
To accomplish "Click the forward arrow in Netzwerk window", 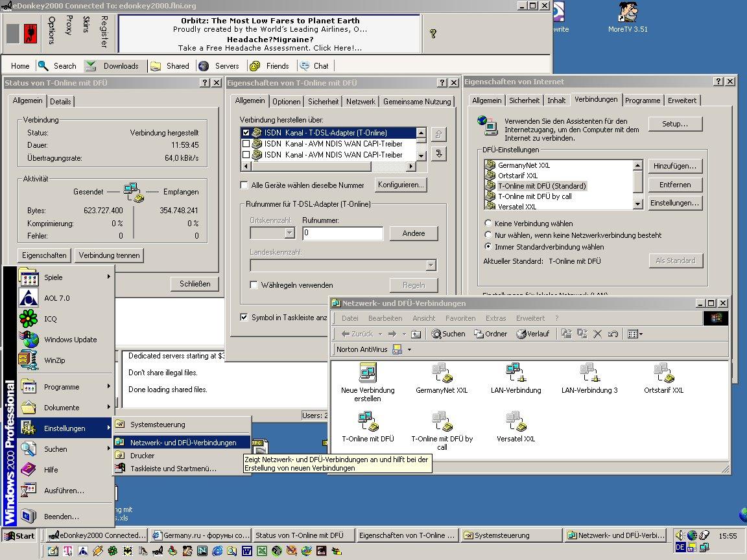I will (x=392, y=334).
